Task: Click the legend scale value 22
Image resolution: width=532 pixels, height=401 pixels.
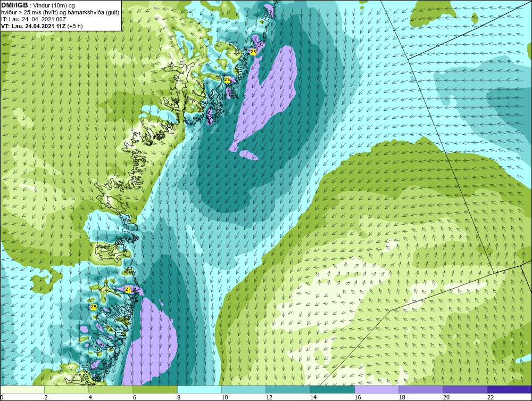Action: (491, 397)
